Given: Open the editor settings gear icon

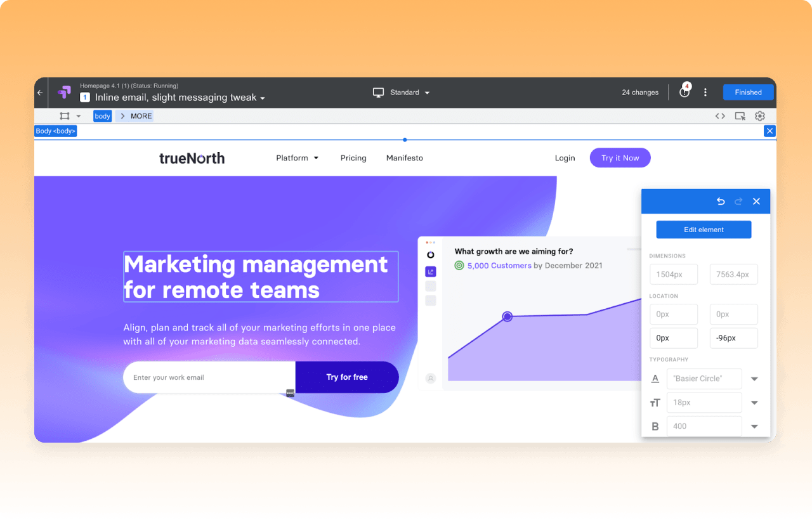Looking at the screenshot, I should pyautogui.click(x=760, y=116).
